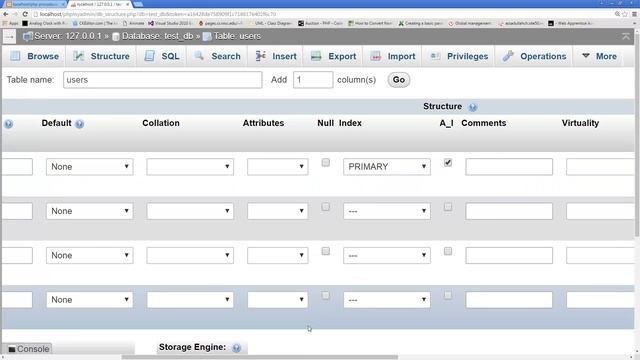Collapse the top header with arrow icon

(x=626, y=36)
